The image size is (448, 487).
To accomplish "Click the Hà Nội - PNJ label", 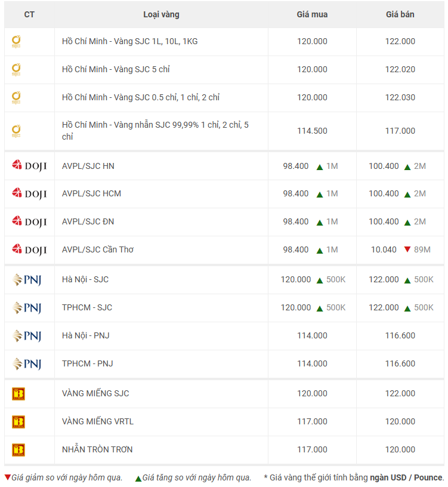I will click(86, 335).
